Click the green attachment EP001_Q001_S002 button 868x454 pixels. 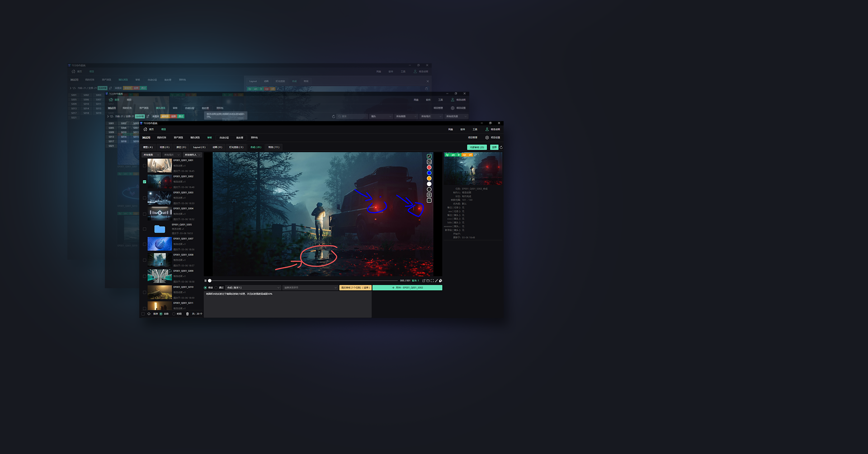coord(407,288)
